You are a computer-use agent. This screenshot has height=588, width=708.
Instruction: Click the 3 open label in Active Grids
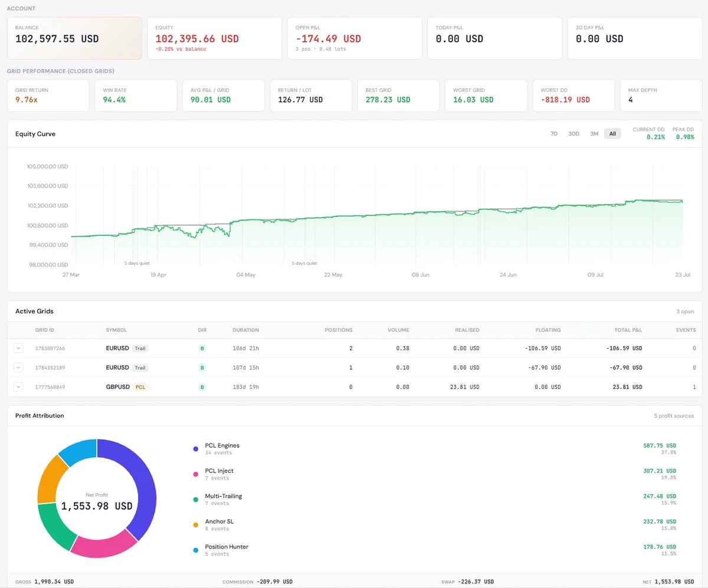686,311
